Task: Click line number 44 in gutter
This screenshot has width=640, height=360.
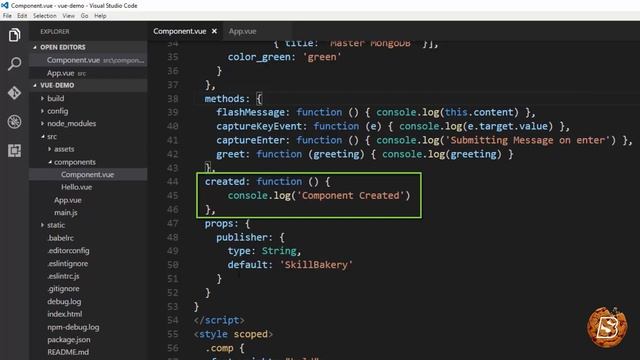Action: [x=173, y=182]
